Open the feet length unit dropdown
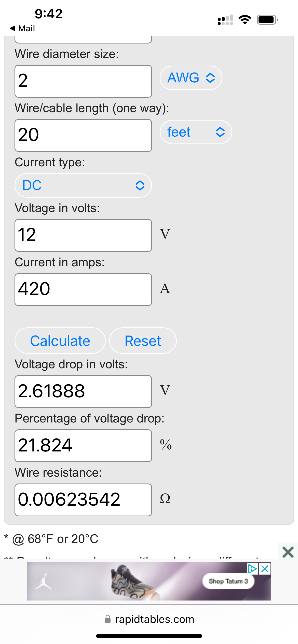Viewport: 298px width, 644px height. click(x=196, y=132)
